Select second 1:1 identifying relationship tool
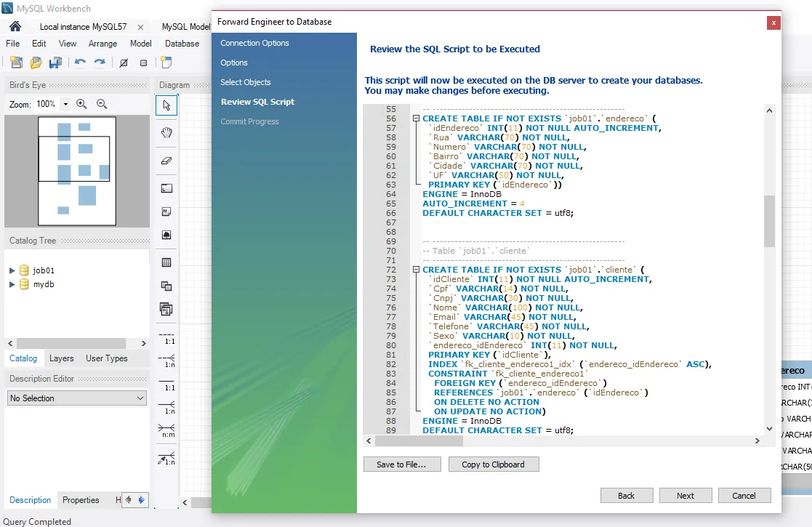 pos(166,384)
